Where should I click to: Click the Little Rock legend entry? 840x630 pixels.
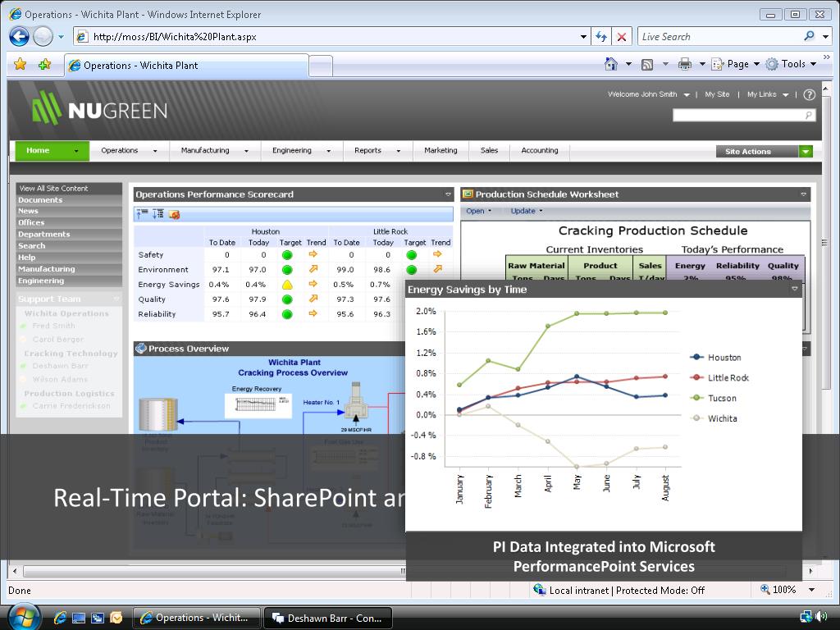719,377
